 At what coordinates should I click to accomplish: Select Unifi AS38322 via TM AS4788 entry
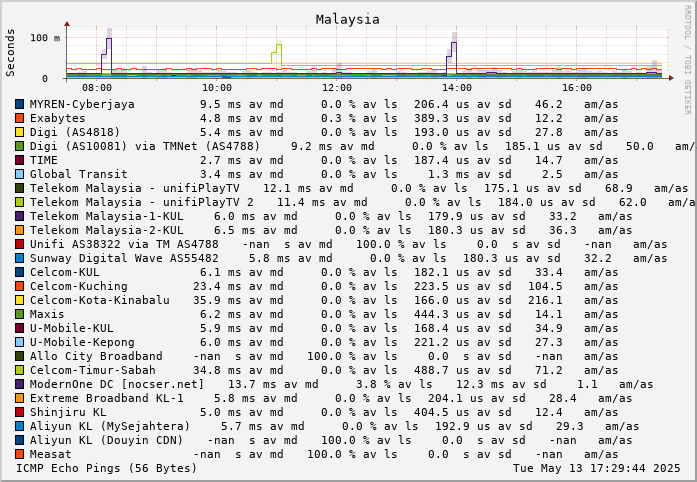(341, 245)
